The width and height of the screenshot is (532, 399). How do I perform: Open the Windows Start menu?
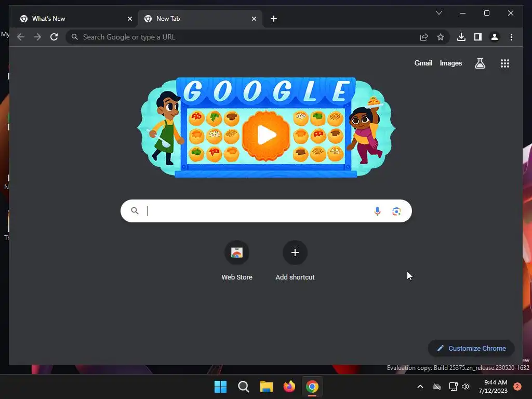220,387
